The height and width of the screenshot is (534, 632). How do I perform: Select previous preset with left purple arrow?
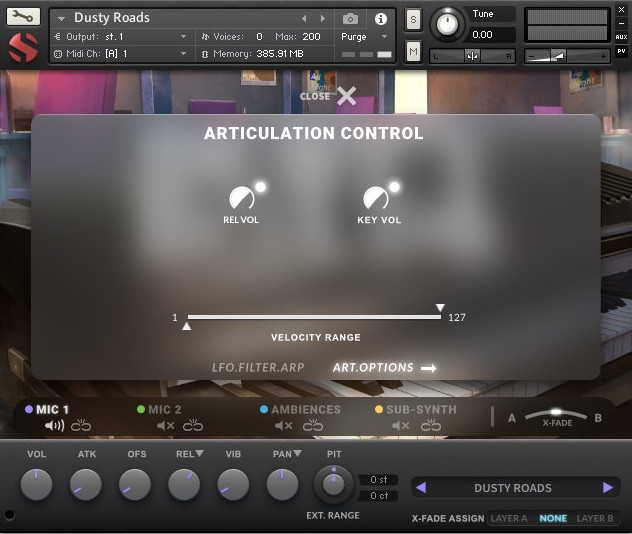tap(421, 488)
